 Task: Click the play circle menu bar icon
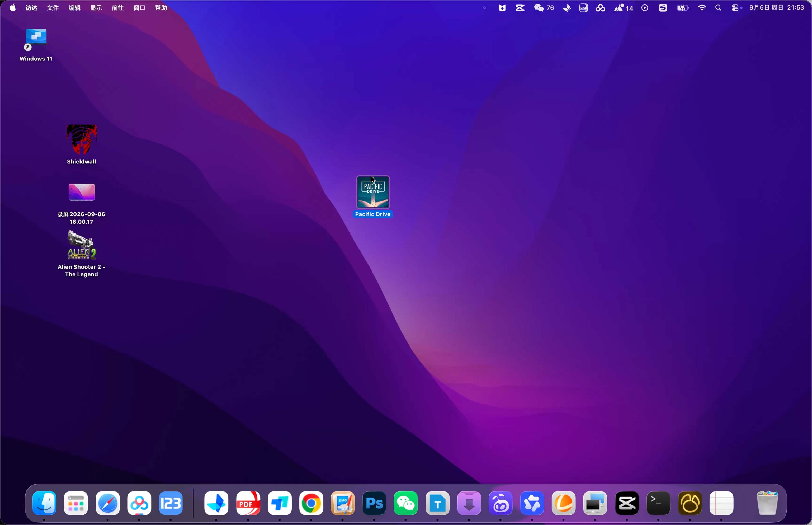645,8
